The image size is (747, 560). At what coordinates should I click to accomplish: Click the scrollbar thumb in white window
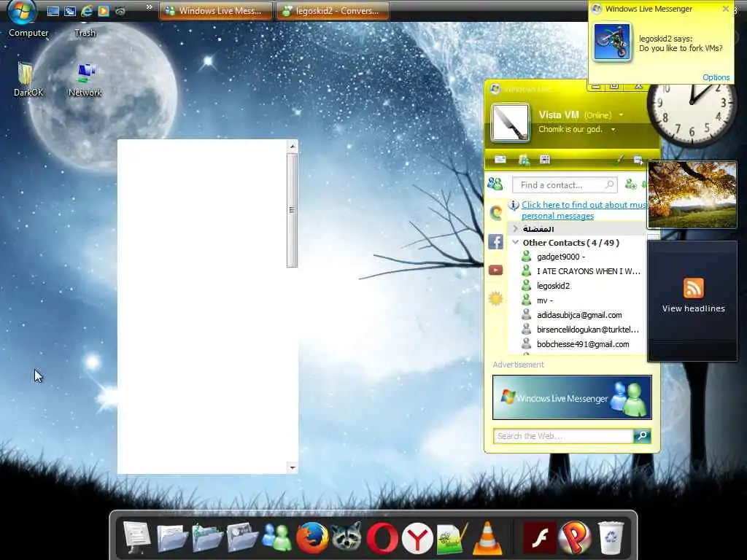click(x=292, y=210)
